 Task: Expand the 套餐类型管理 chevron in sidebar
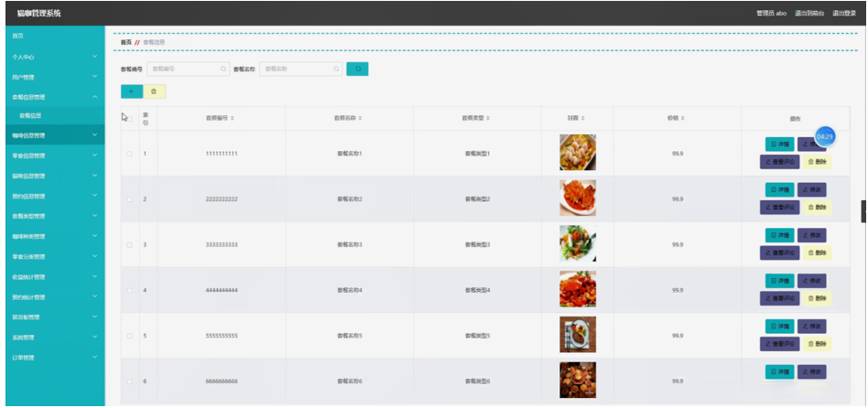(x=94, y=216)
